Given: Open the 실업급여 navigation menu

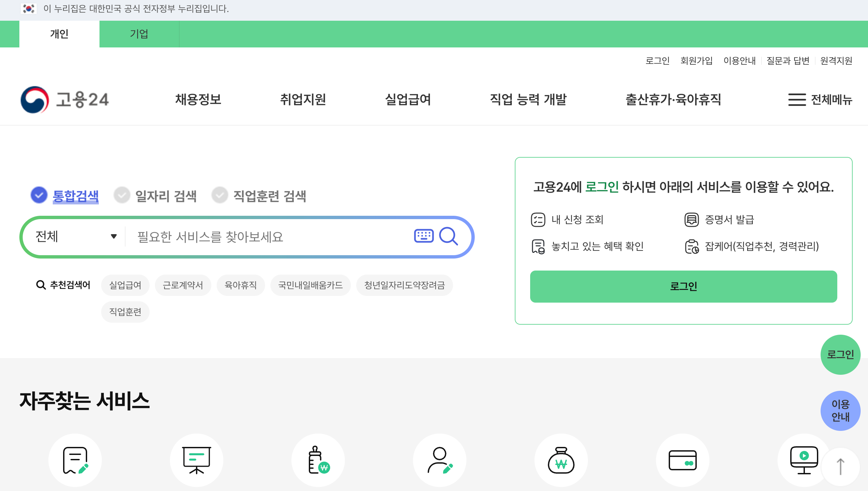Looking at the screenshot, I should pyautogui.click(x=408, y=100).
